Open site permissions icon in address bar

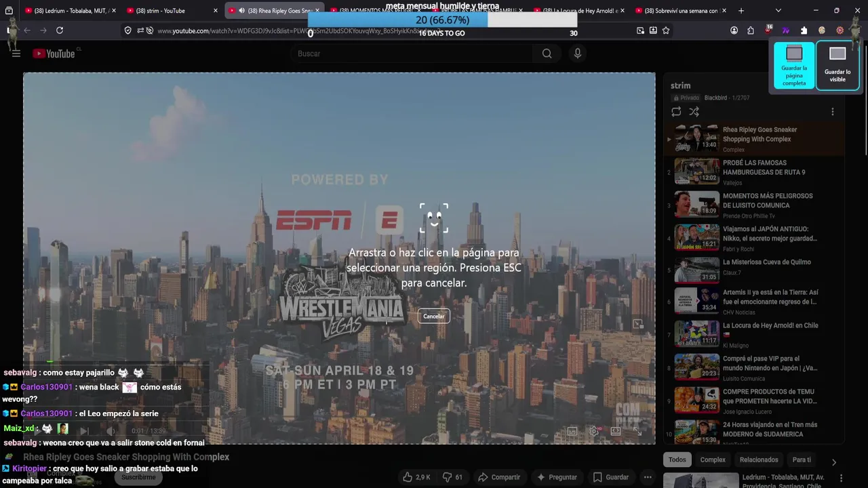(140, 30)
